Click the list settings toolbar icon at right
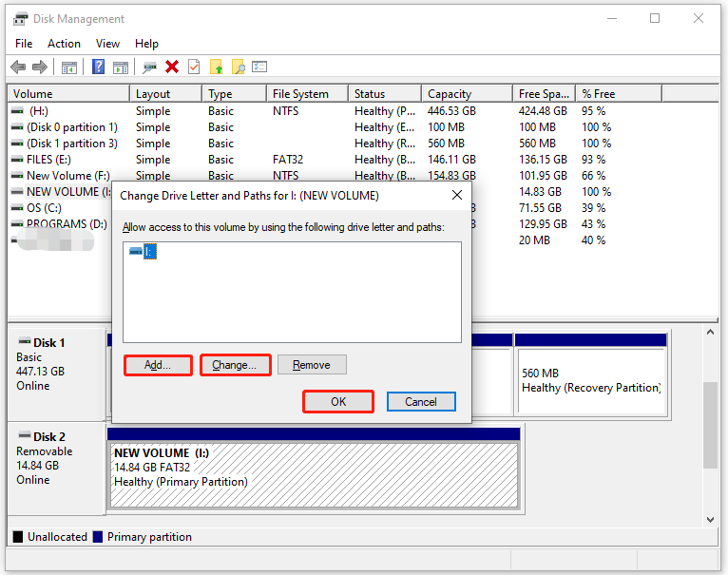728x575 pixels. 259,67
